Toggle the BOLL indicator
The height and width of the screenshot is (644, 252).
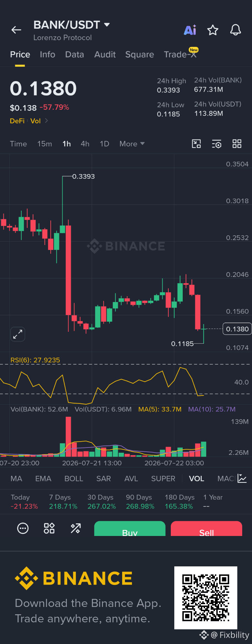74,479
